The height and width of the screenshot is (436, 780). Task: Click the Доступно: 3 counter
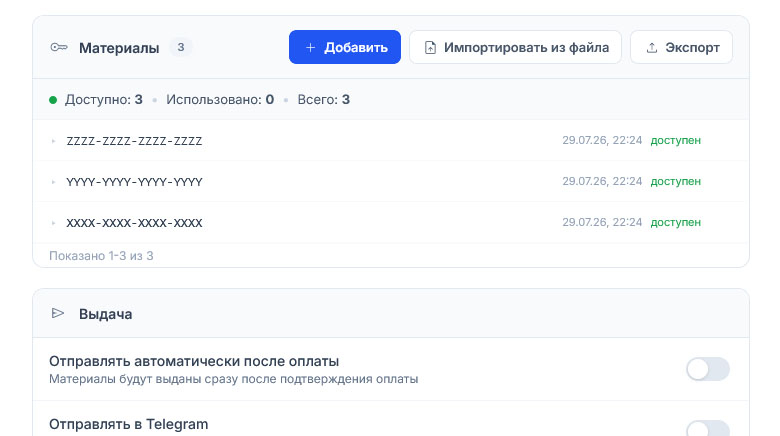103,100
